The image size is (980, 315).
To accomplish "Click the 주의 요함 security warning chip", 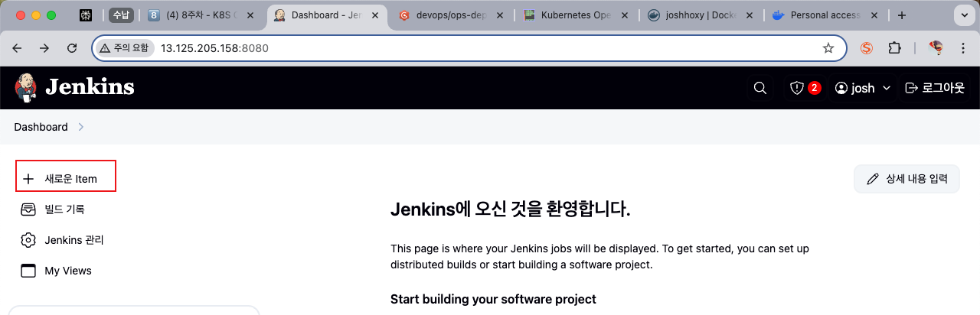I will point(126,48).
